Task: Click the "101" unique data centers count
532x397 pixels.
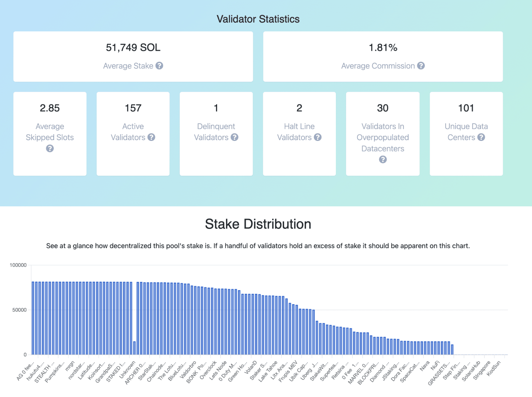Action: [466, 108]
